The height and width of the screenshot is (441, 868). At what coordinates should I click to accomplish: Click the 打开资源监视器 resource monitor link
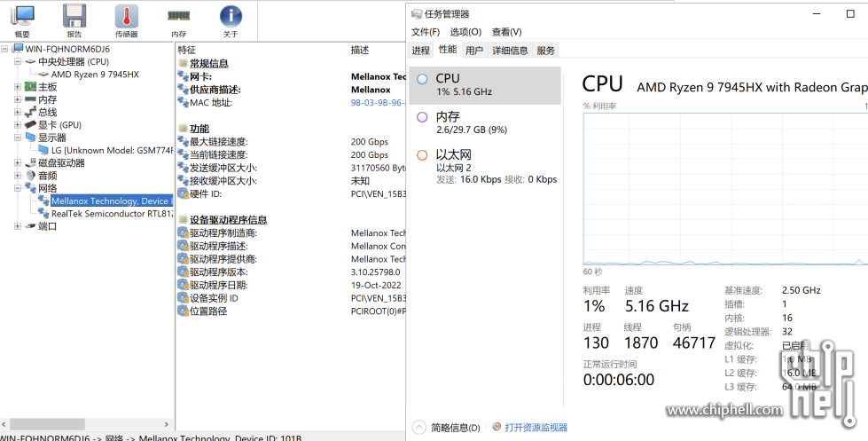point(536,428)
